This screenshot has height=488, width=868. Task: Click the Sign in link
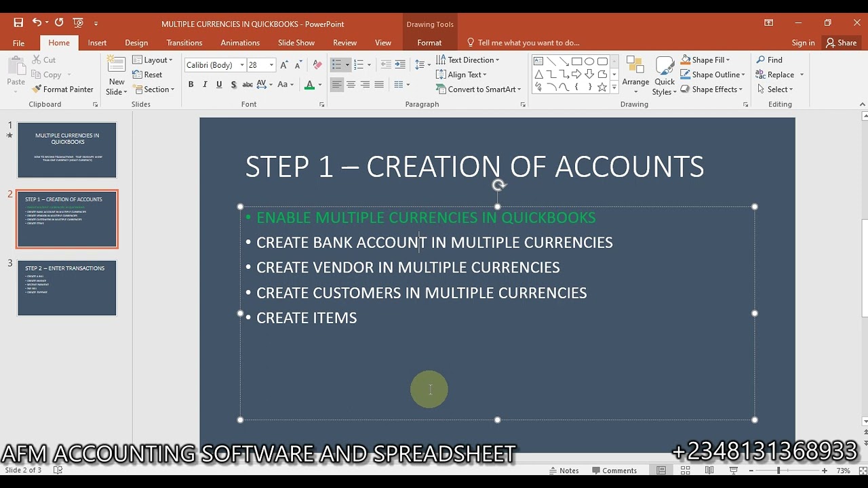803,43
